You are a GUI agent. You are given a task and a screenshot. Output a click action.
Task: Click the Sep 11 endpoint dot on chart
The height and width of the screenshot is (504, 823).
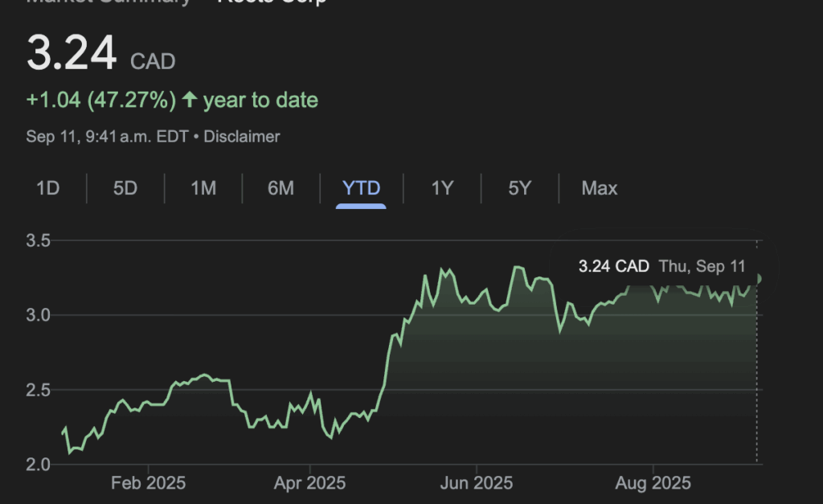pos(759,279)
